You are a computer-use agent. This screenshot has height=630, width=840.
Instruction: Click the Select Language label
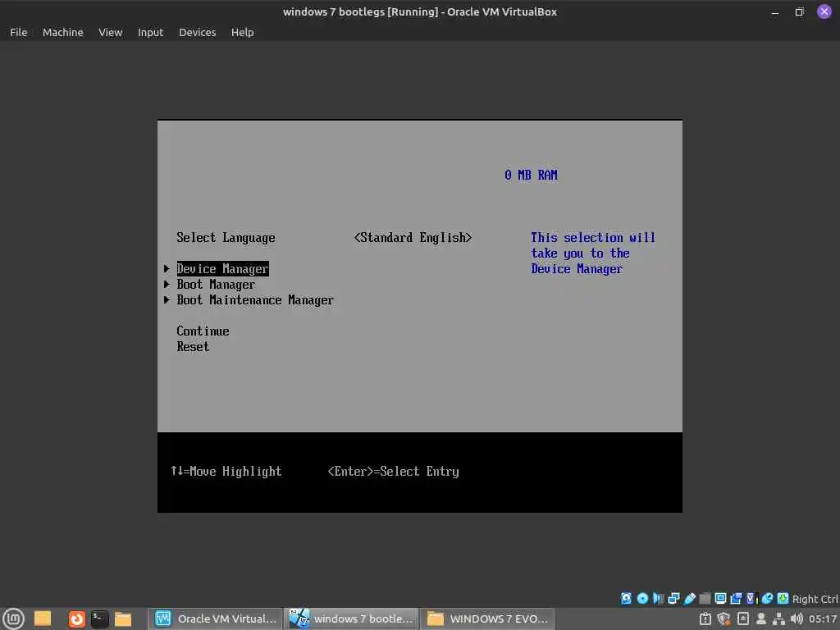pos(226,237)
